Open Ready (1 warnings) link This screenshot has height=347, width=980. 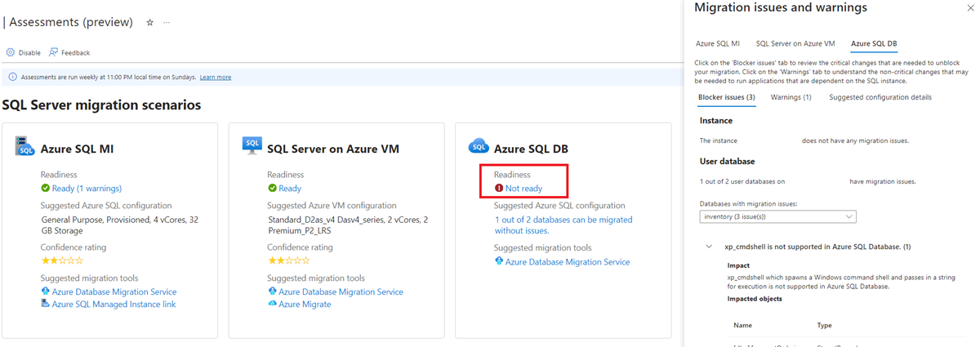(x=87, y=188)
